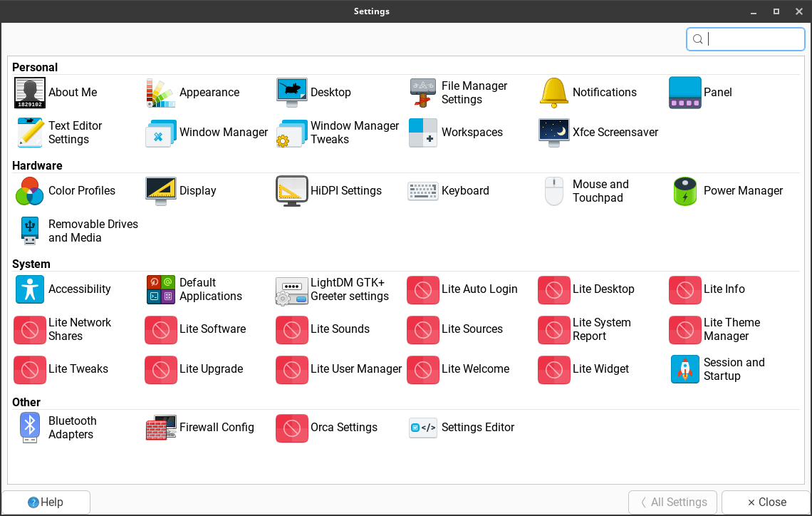Open Session and Startup
The image size is (812, 516).
685,369
